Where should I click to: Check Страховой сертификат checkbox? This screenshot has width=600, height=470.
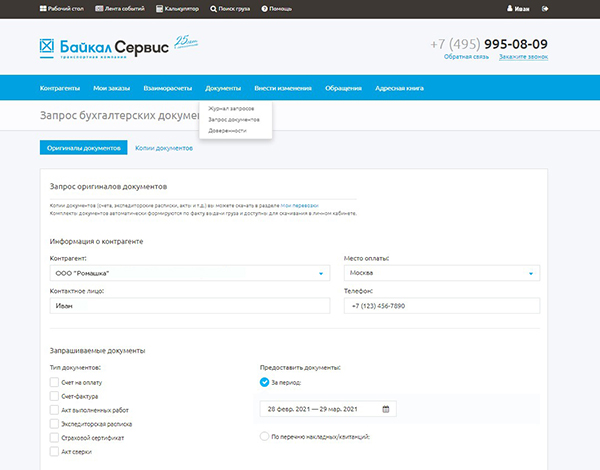pos(54,437)
